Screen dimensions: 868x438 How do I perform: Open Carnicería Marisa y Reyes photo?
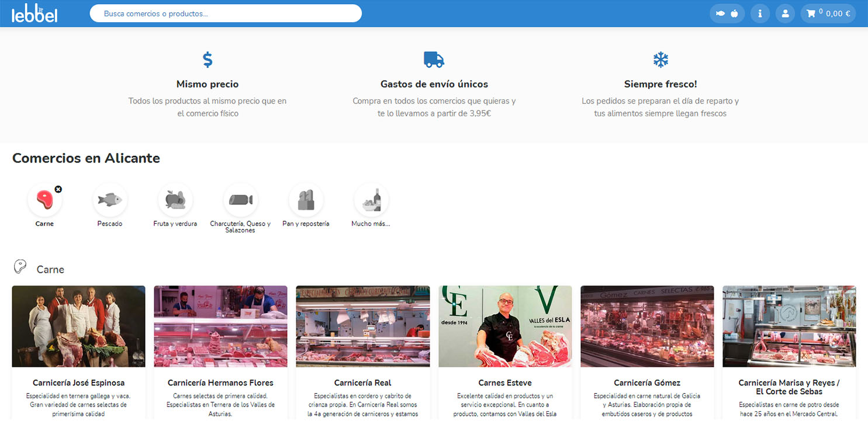[789, 326]
